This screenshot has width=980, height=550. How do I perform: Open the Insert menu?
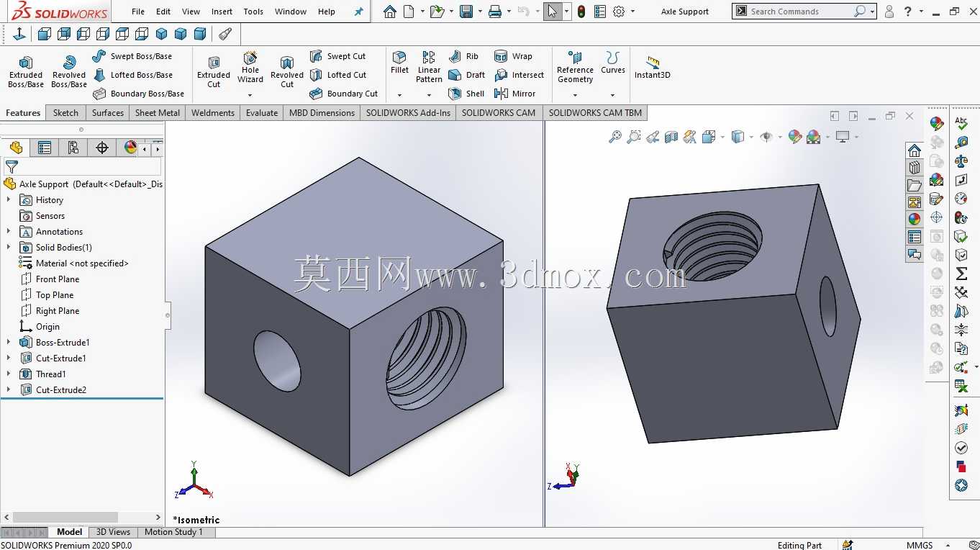click(222, 12)
